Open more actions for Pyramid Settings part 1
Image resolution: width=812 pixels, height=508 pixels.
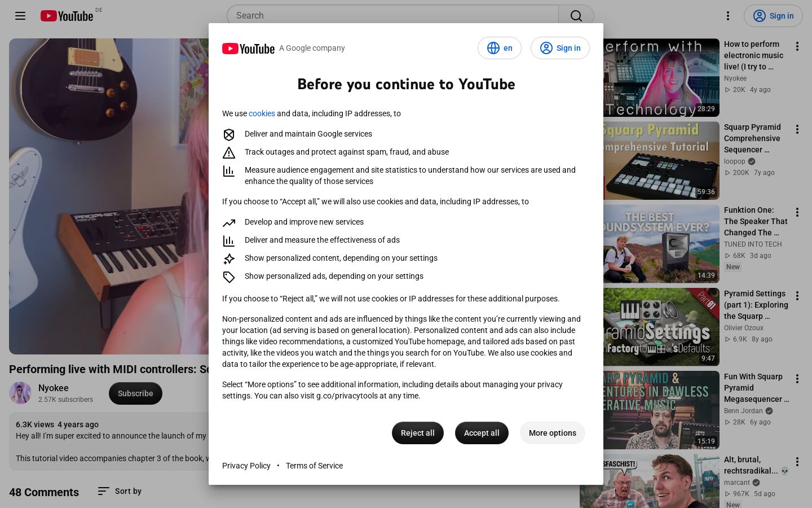pos(797,296)
